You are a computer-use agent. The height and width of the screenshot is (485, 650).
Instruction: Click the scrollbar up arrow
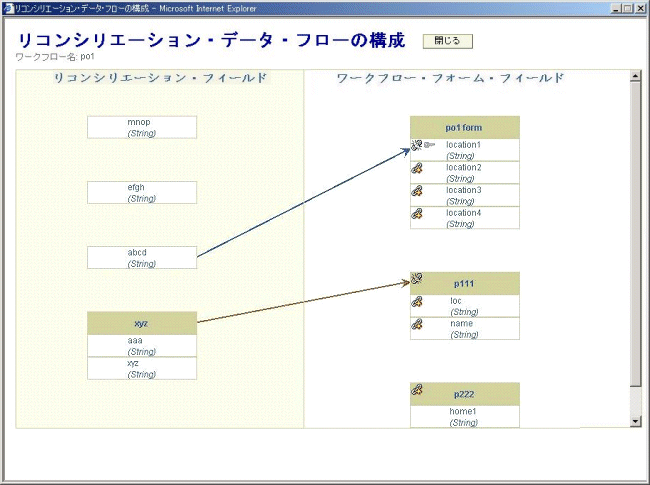635,76
